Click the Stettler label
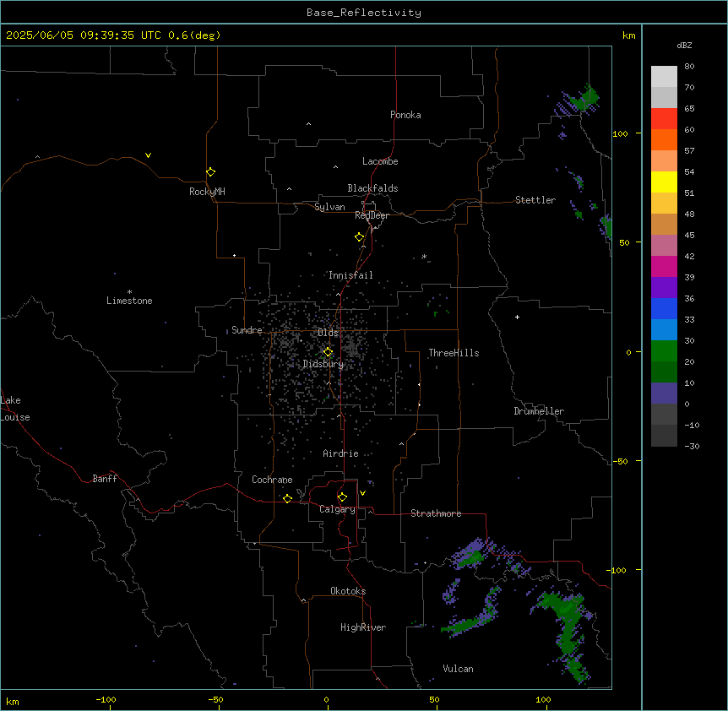 [535, 200]
